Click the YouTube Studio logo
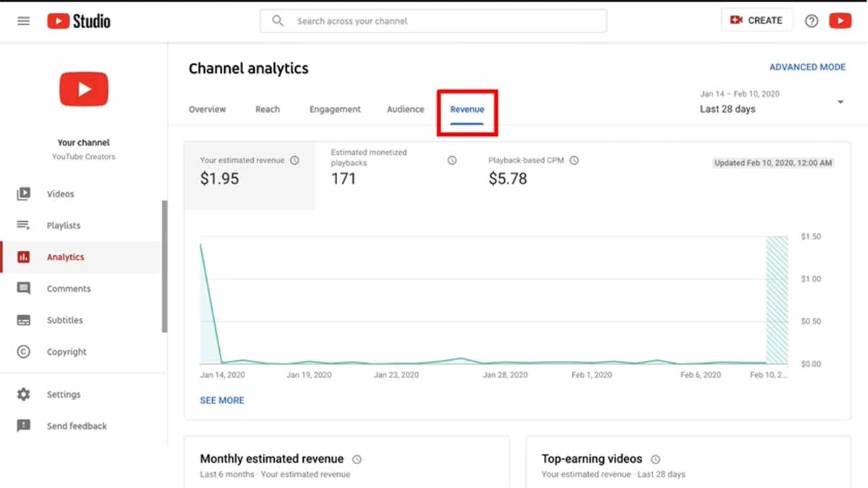 coord(79,21)
